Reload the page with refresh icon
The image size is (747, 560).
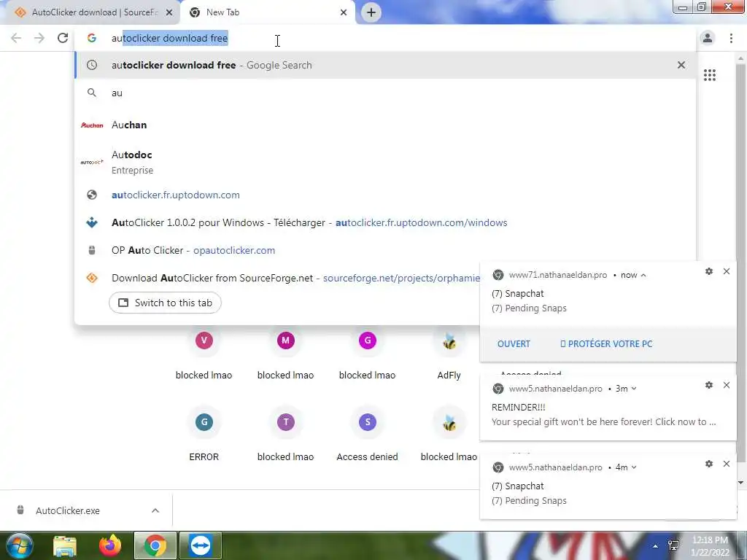[63, 38]
